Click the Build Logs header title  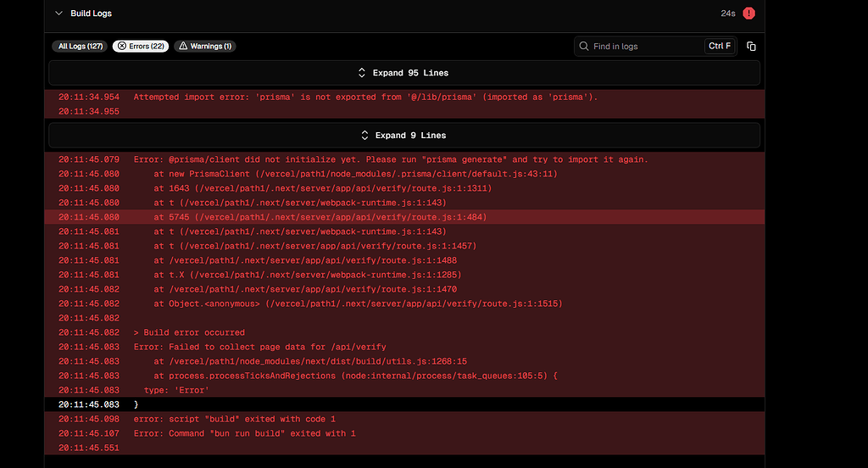91,14
